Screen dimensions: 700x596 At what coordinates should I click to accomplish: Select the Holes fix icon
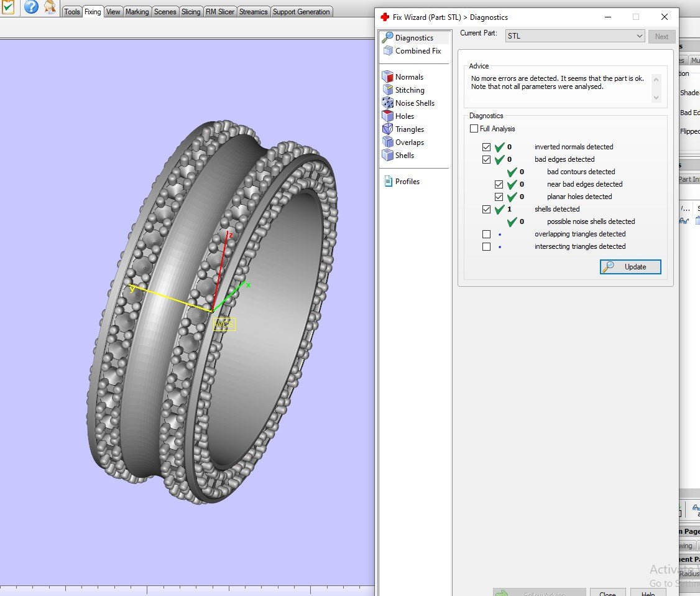(388, 116)
